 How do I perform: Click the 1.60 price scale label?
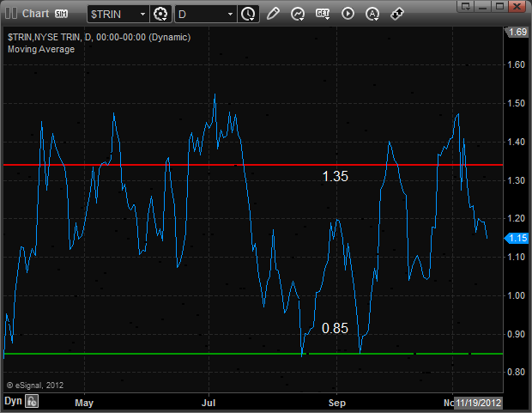[516, 64]
